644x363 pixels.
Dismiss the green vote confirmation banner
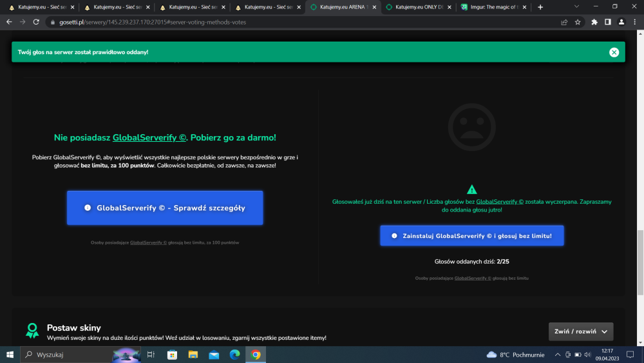coord(614,52)
